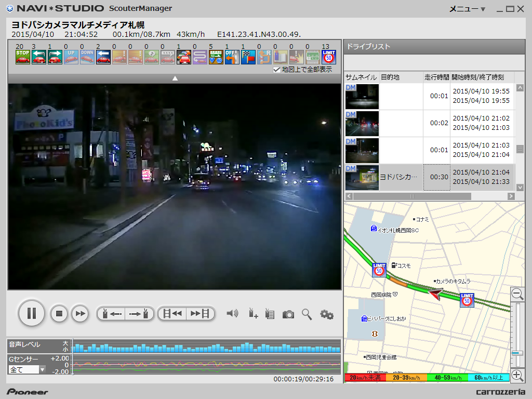Open the marker list icon
This screenshot has width=532, height=399.
click(270, 313)
